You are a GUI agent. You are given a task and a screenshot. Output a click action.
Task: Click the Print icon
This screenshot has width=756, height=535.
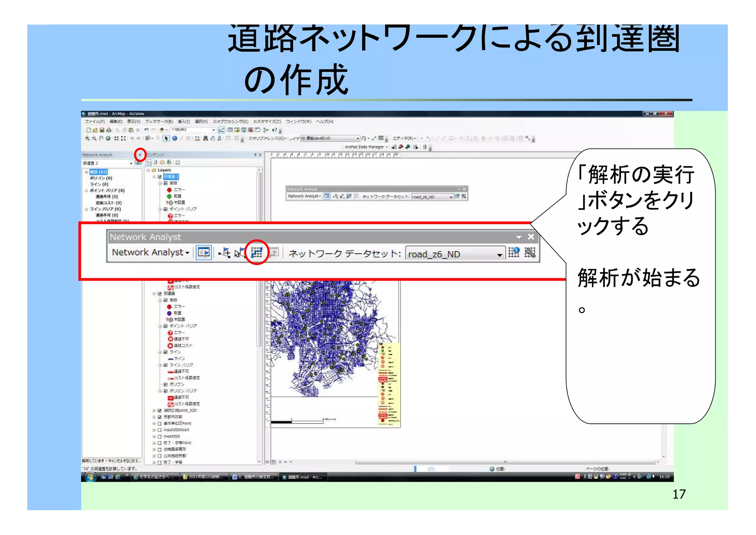pos(109,130)
